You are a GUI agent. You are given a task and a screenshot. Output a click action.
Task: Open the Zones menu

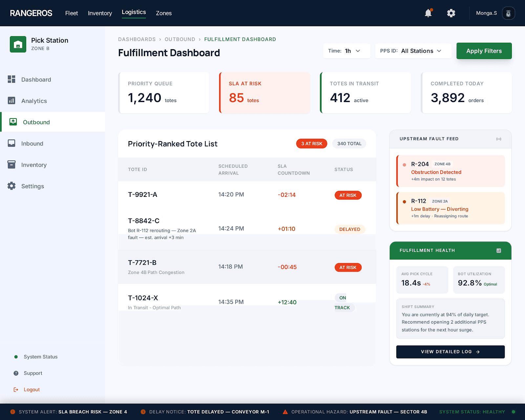(x=164, y=13)
